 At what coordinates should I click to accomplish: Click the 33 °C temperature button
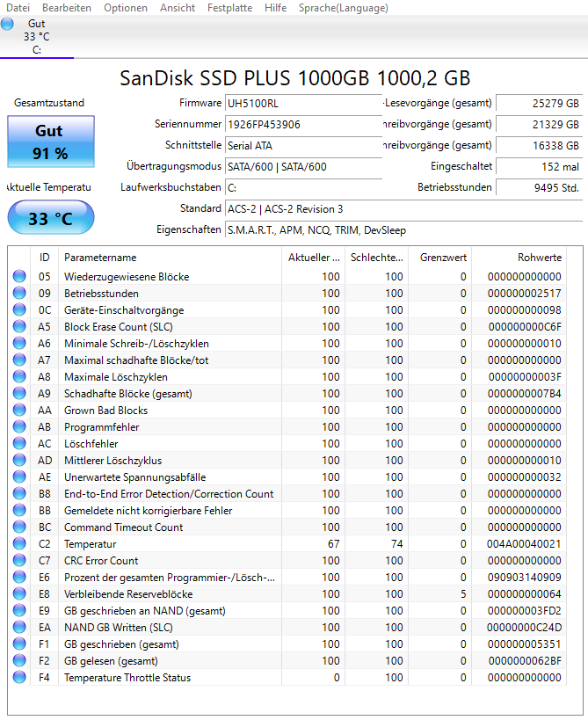[x=50, y=216]
